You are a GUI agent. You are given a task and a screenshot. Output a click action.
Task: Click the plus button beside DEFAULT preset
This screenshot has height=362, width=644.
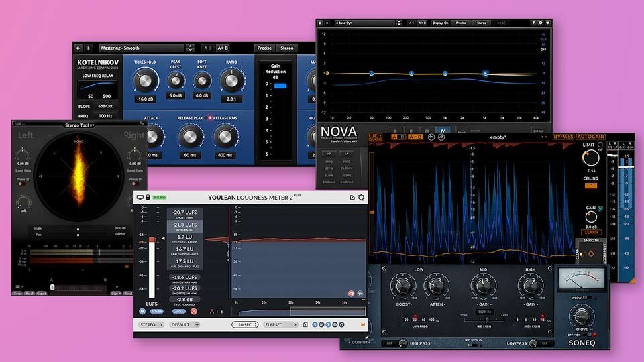197,324
